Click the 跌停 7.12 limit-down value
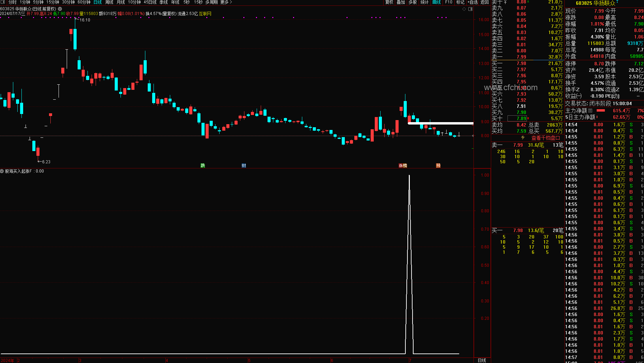Screen dimensions: 644x363 tap(639, 64)
